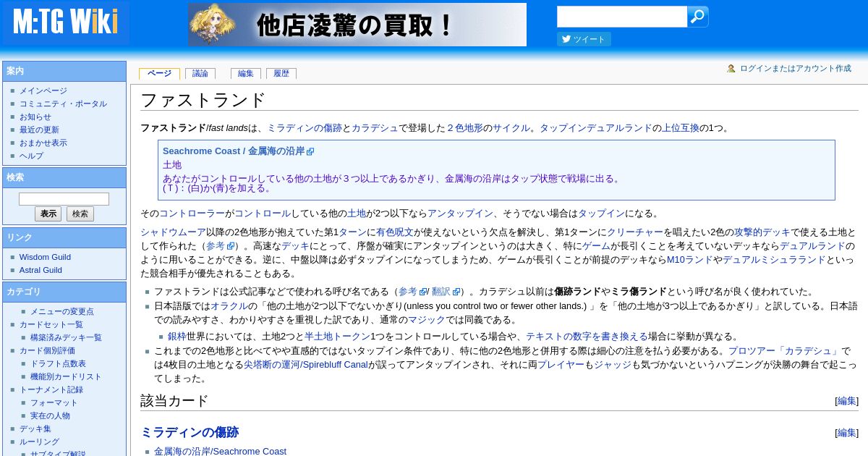Open メニューの変更点 category link
This screenshot has height=456, width=868.
click(61, 312)
